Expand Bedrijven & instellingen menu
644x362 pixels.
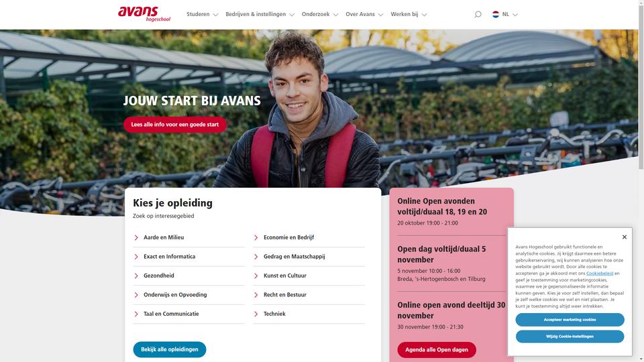coord(260,14)
